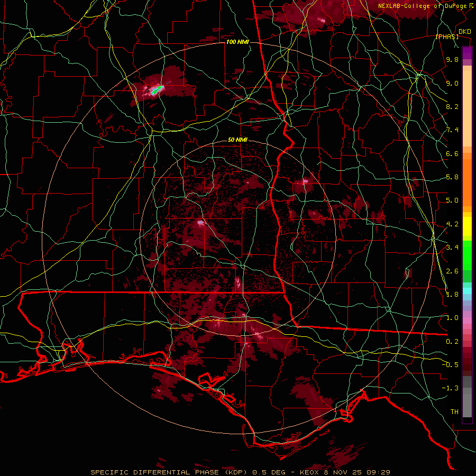Click the "6.6" color scale value
Image resolution: width=476 pixels, height=476 pixels.
(452, 153)
